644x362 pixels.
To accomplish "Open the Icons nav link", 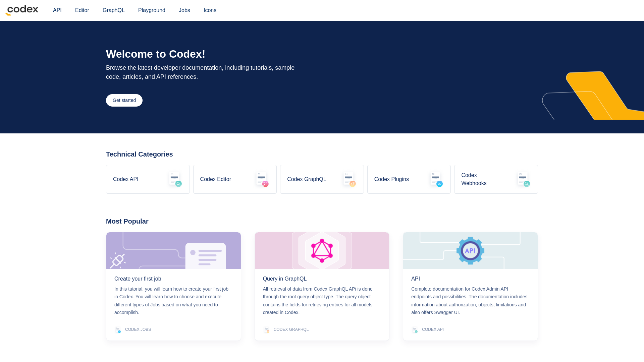I will coord(210,10).
